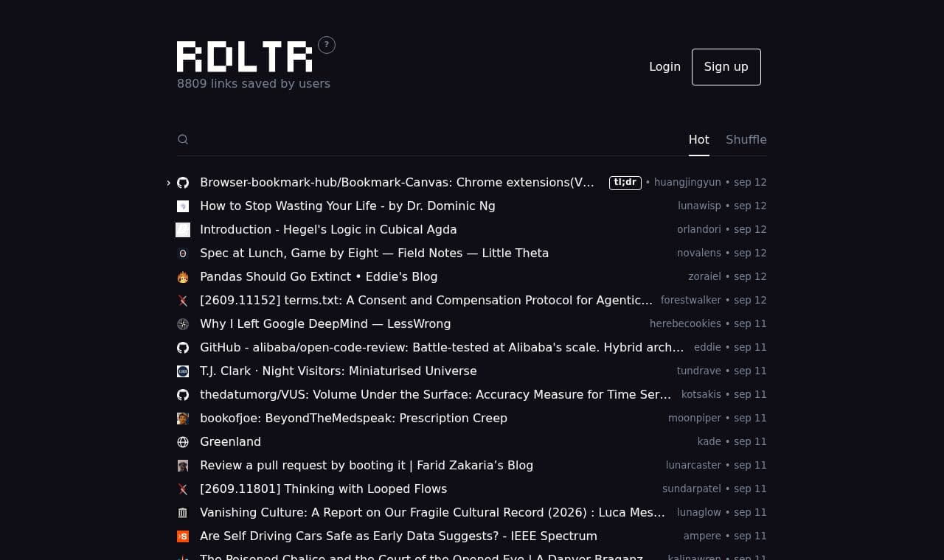The width and height of the screenshot is (944, 560).
Task: Click username herebecookies
Action: pyautogui.click(x=685, y=323)
